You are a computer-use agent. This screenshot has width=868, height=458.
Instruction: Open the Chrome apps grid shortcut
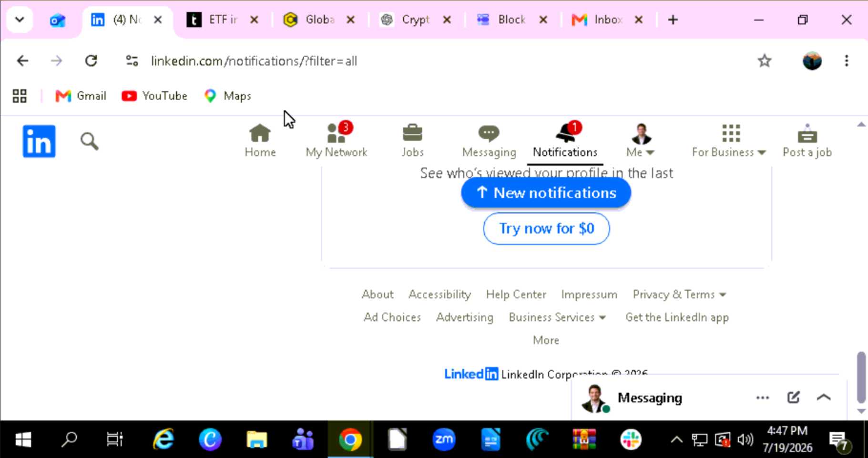click(x=20, y=96)
